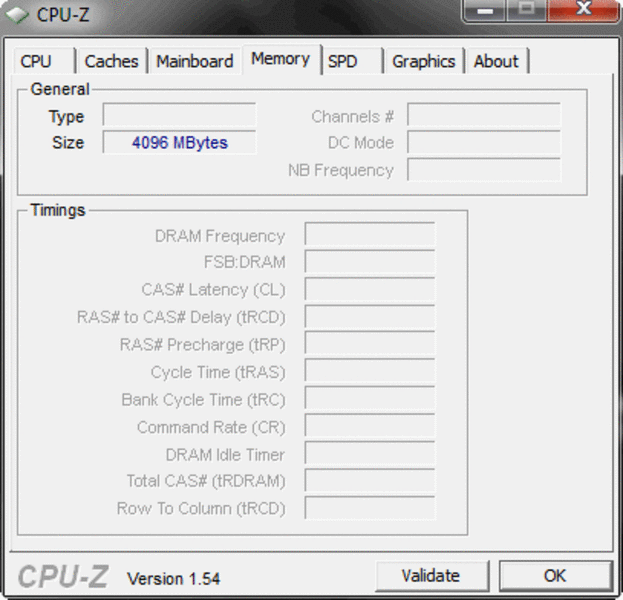The image size is (623, 600).
Task: Click the memory Type field
Action: tap(180, 115)
